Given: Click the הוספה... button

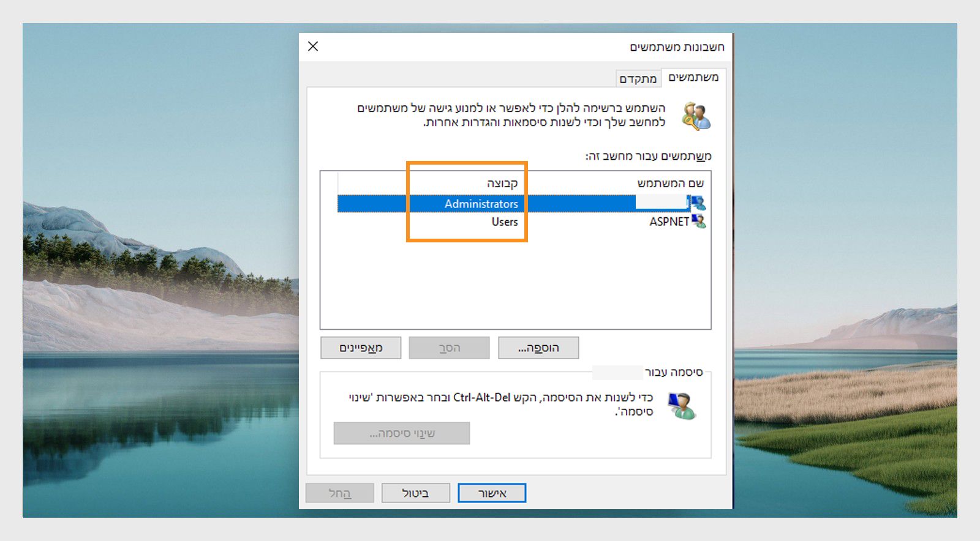Looking at the screenshot, I should [538, 348].
